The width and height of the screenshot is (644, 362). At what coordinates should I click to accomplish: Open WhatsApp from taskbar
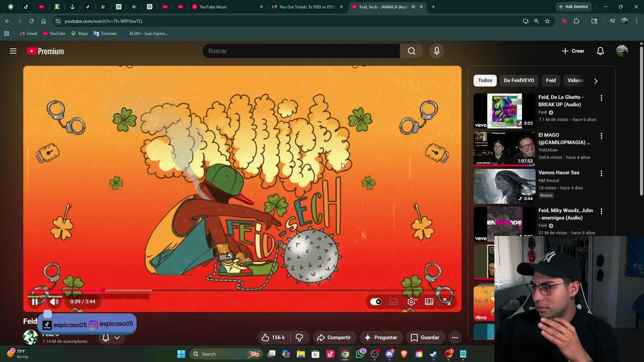360,354
